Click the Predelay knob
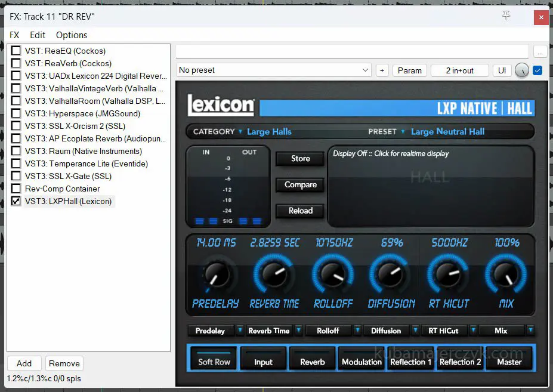 point(212,274)
